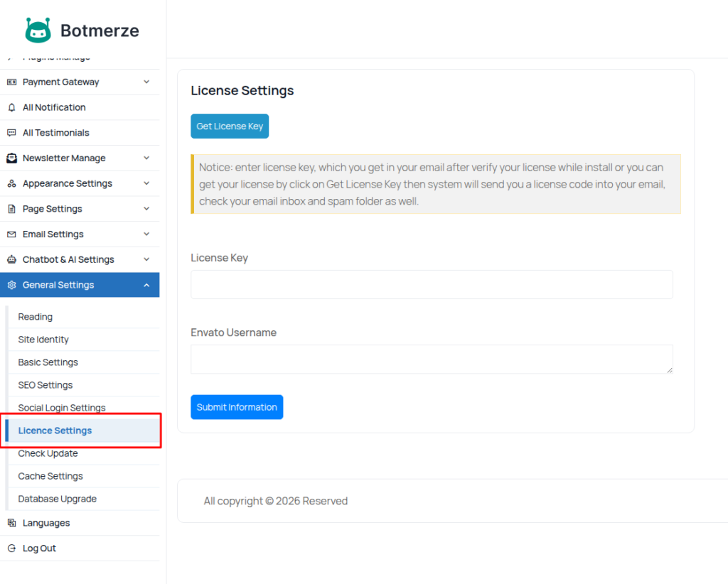Click the General Settings gear icon
The width and height of the screenshot is (728, 584).
11,286
